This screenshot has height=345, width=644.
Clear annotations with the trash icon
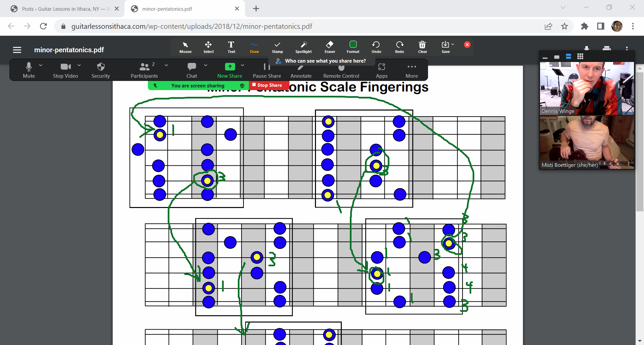coord(422,47)
